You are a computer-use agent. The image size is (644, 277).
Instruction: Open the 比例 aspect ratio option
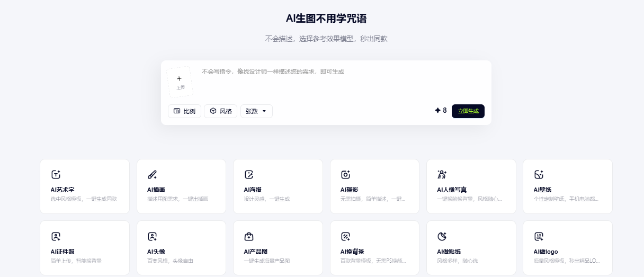point(184,111)
